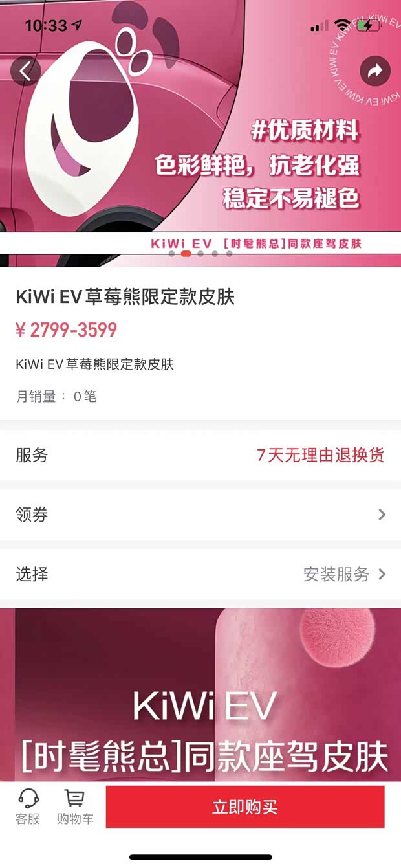Select the last carousel page dot
This screenshot has height=868, width=401.
point(229,254)
